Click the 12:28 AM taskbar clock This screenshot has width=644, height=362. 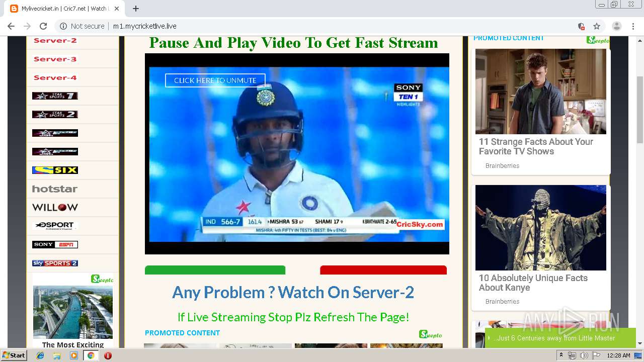pos(618,355)
